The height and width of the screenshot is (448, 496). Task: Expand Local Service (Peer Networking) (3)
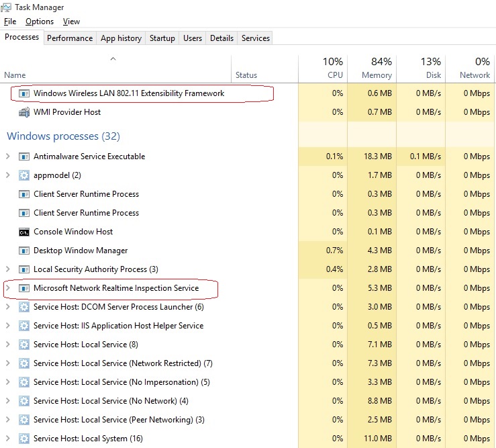click(x=8, y=420)
